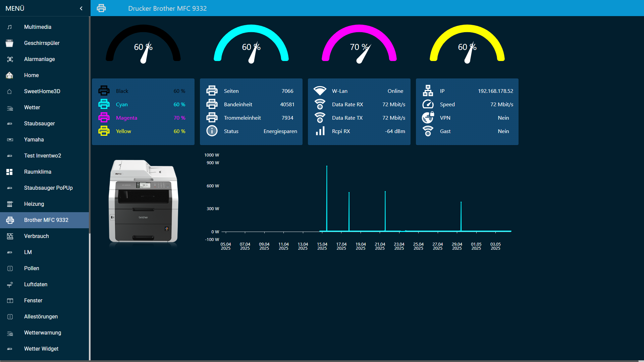Viewport: 644px width, 362px height.
Task: Collapse the MENÜ sidebar with the chevron
Action: 81,8
